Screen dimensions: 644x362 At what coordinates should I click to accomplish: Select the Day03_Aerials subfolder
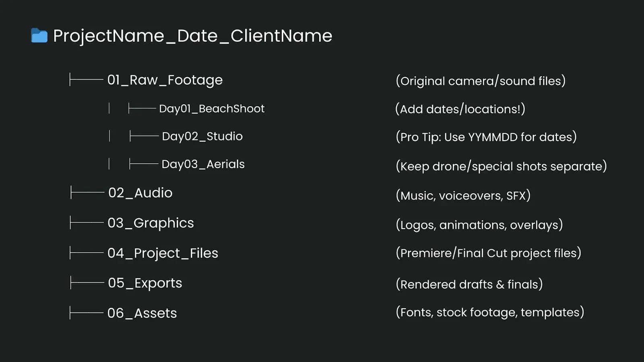click(203, 164)
